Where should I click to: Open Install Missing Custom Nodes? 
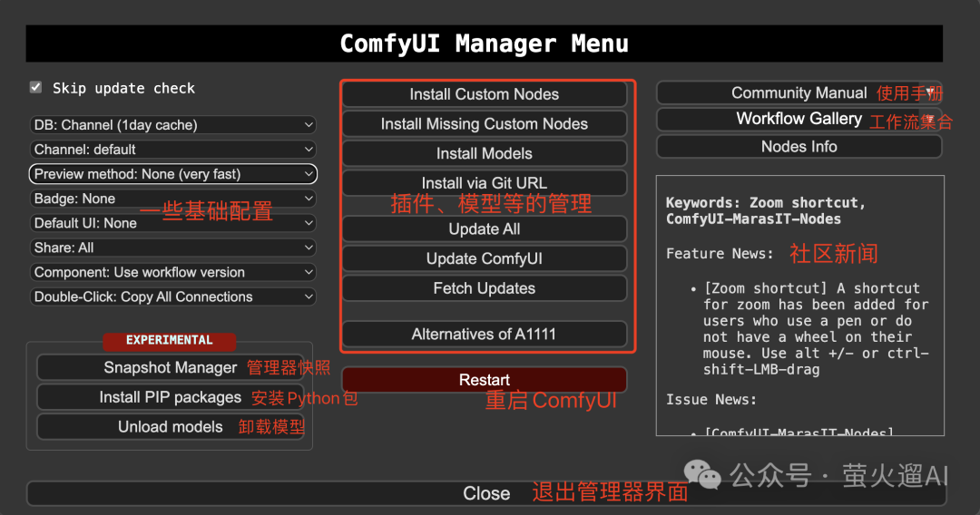pos(485,123)
